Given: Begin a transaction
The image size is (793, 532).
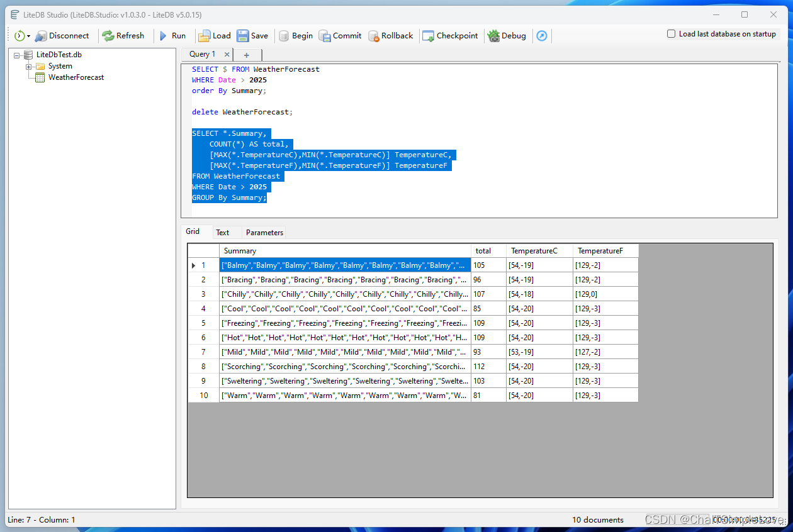Looking at the screenshot, I should (296, 36).
